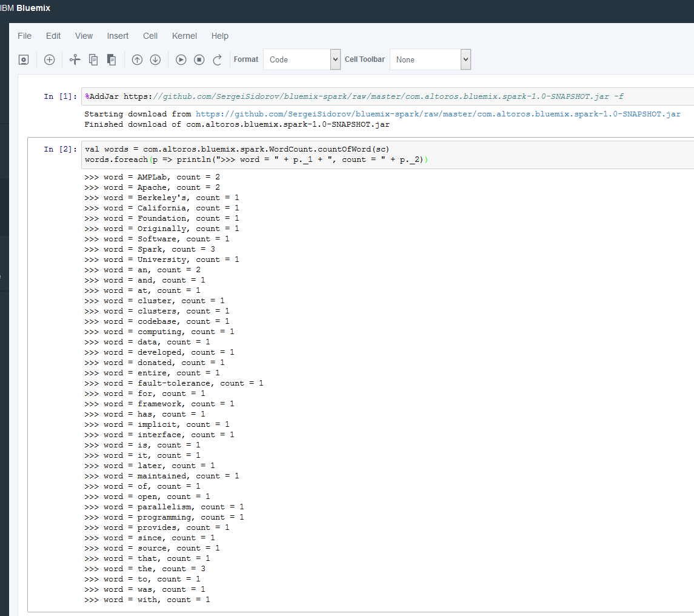The width and height of the screenshot is (694, 616).
Task: Open the Cell Toolbar dropdown showing None
Action: coord(430,59)
